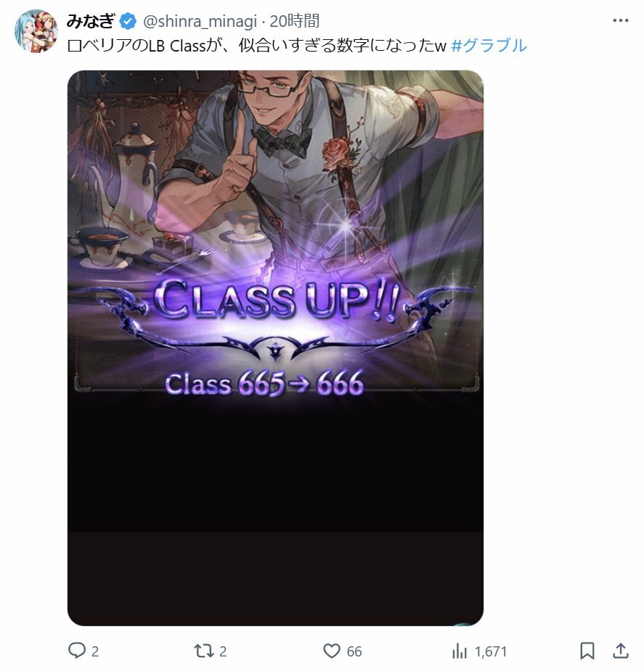Like the post with the heart icon
644x671 pixels.
[332, 651]
